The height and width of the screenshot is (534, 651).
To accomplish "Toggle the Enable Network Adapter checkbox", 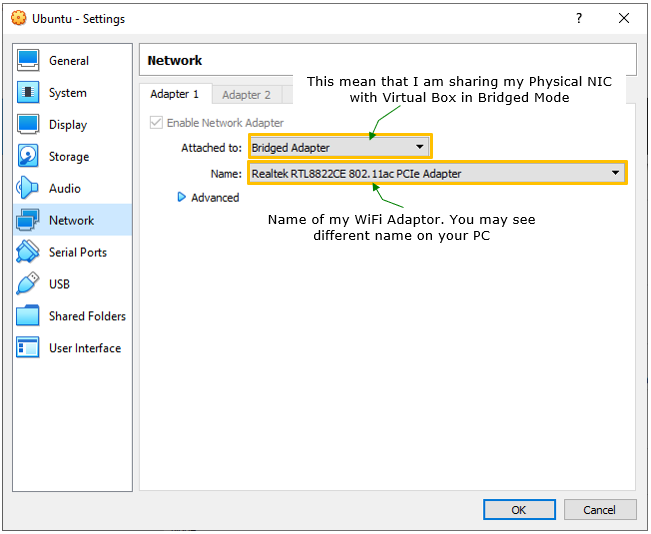I will point(156,122).
